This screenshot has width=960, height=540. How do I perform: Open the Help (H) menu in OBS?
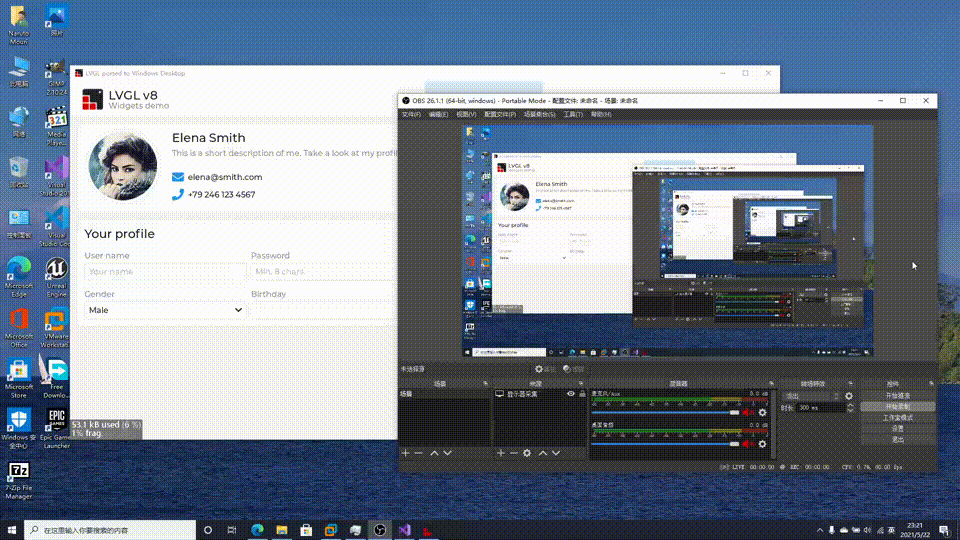tap(601, 114)
